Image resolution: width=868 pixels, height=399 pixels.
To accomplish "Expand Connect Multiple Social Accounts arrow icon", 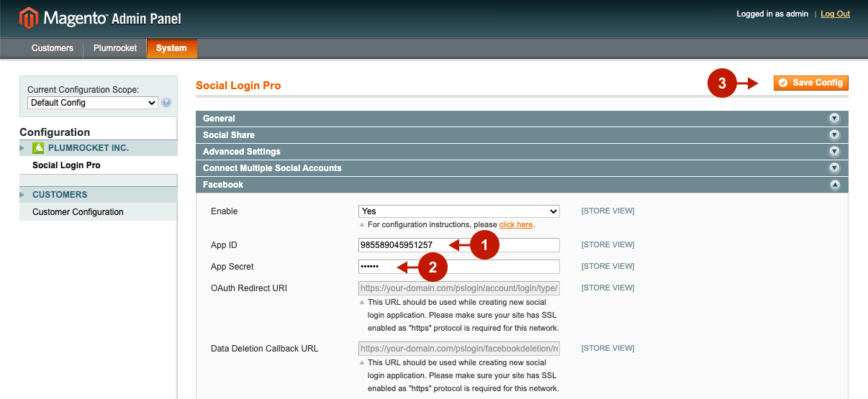I will tap(834, 168).
